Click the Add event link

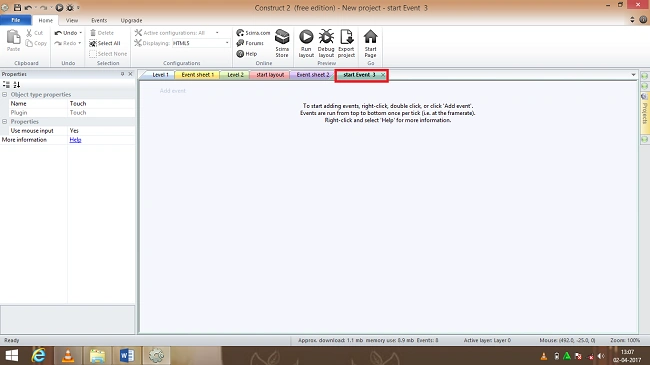pyautogui.click(x=173, y=91)
